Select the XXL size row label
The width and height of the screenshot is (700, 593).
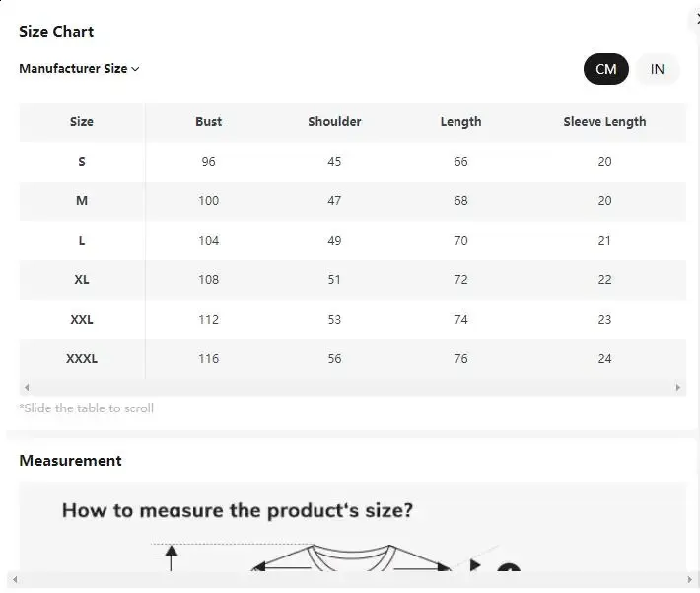coord(82,320)
